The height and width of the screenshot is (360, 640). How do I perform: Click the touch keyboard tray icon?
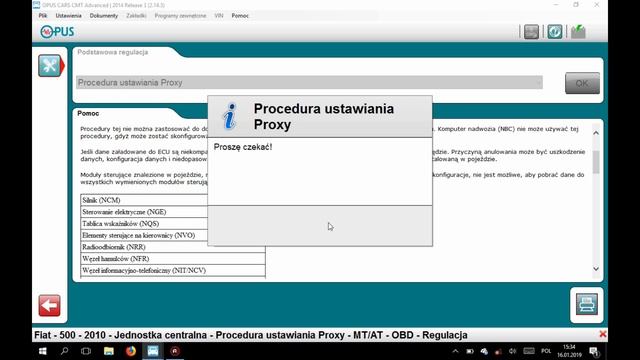click(x=529, y=351)
